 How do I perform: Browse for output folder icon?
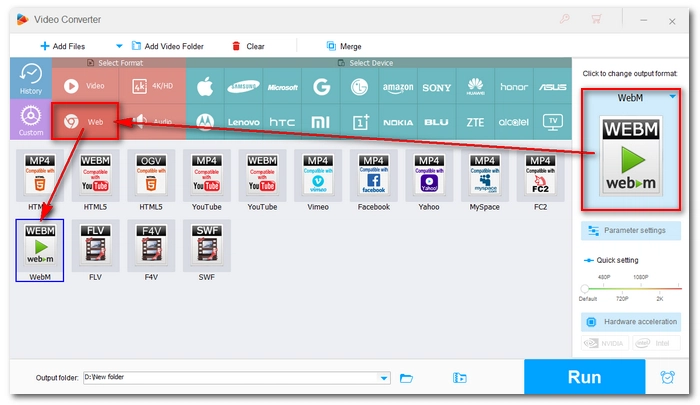[x=406, y=378]
